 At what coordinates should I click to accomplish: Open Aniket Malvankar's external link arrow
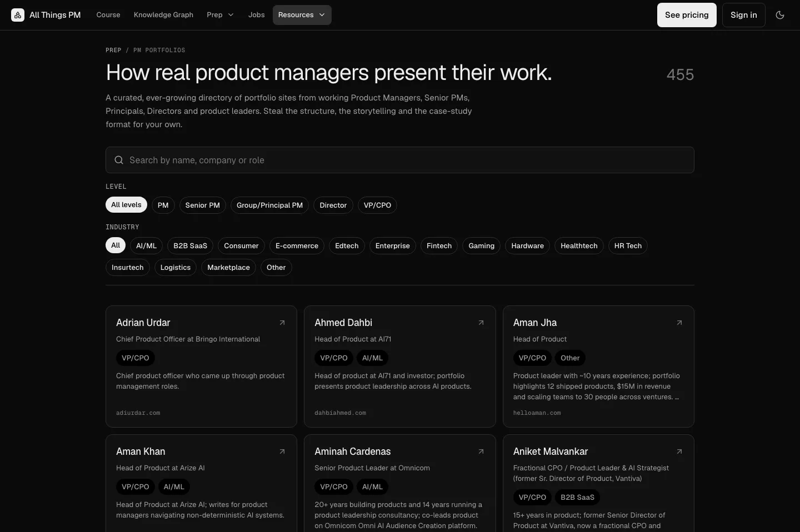(679, 451)
